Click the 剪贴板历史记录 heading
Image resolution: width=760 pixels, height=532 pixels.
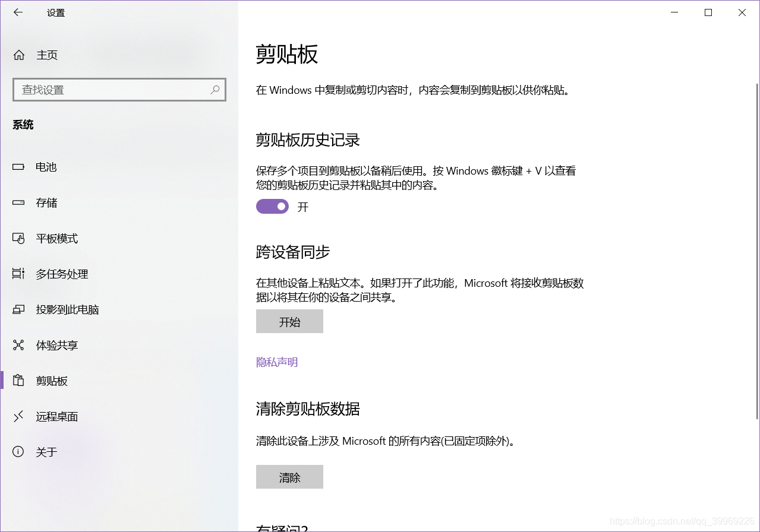[x=308, y=140]
